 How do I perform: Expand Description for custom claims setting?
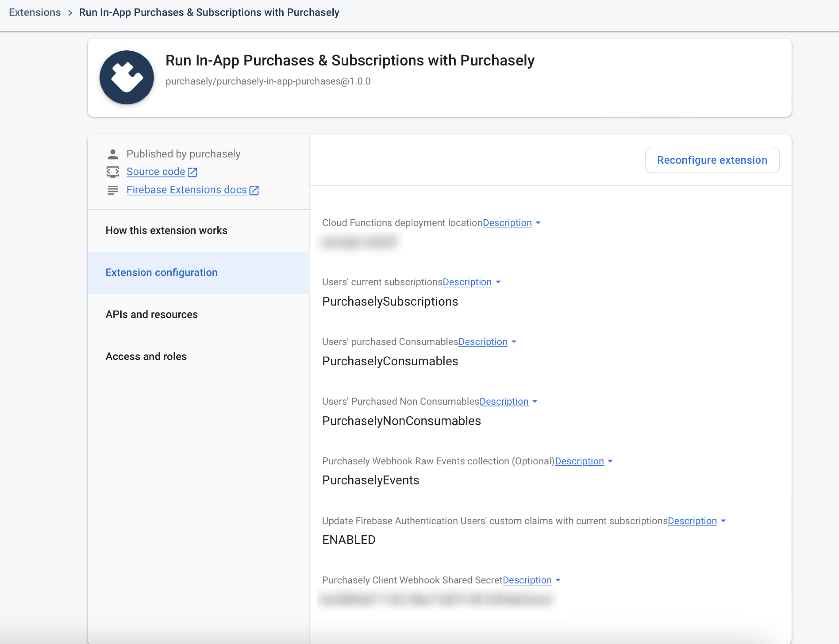point(692,521)
